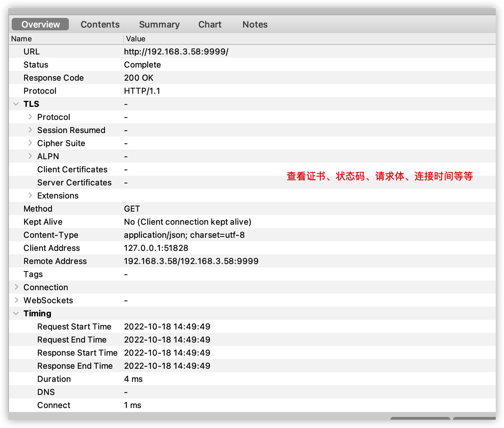Click the 192.168.3.58/192.168.3.58:9999 value
Screen dimensions: 504x428
191,261
